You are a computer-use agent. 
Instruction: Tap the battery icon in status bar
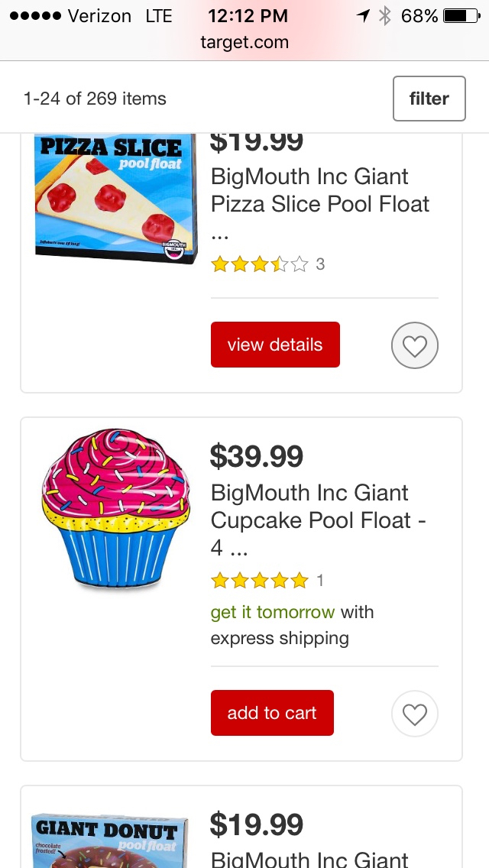click(461, 16)
